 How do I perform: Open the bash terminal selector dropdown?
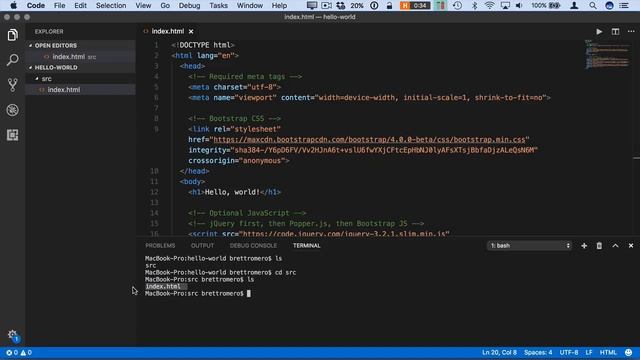(529, 246)
